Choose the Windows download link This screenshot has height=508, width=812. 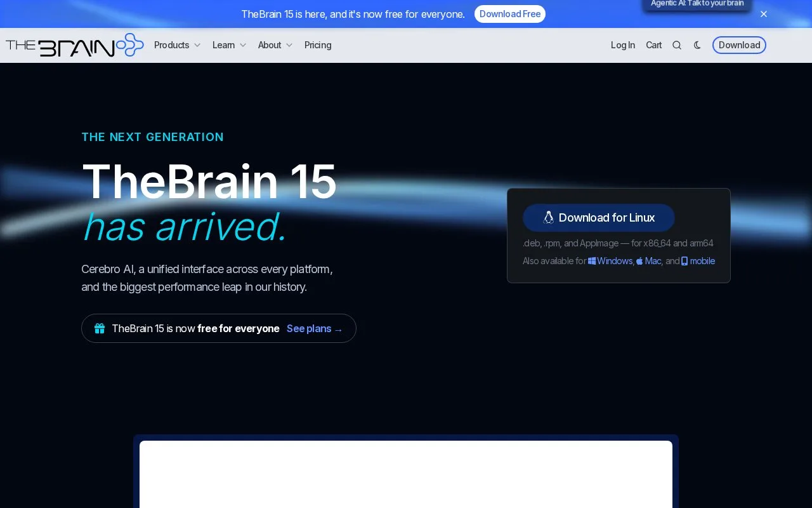(610, 261)
